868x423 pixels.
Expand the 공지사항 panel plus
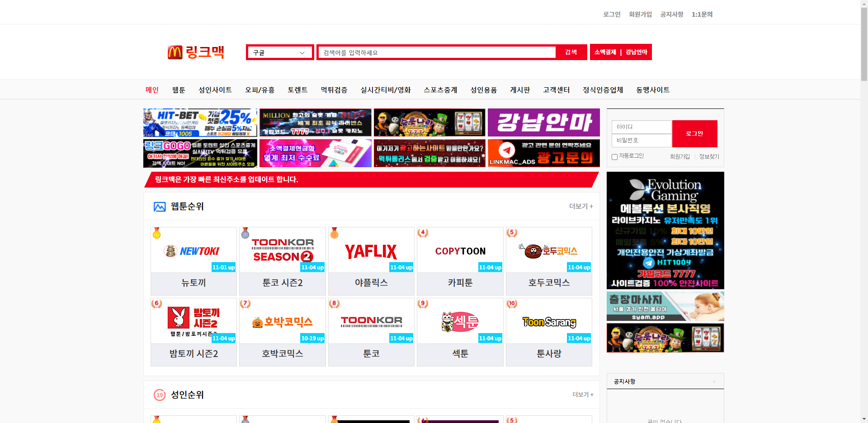coord(714,381)
